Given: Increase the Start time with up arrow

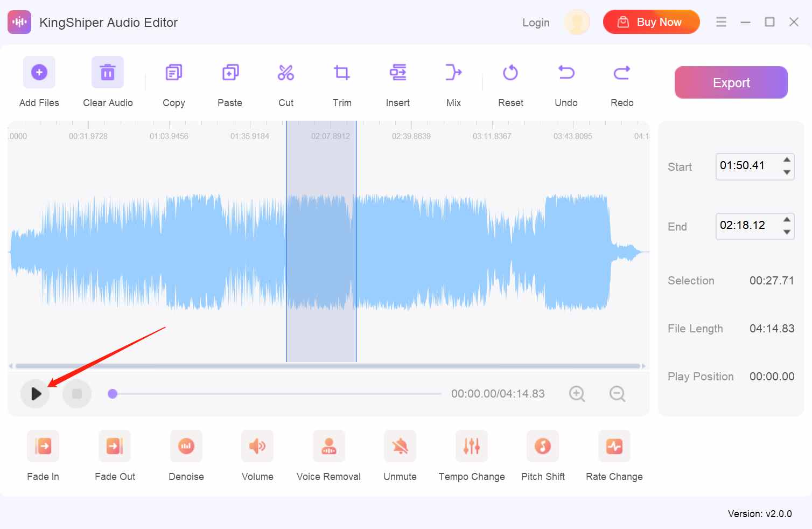Looking at the screenshot, I should 787,160.
